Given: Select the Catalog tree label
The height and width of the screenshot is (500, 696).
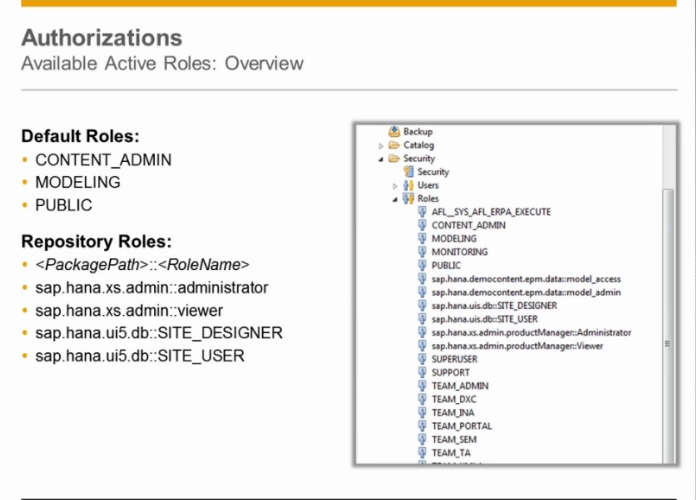Looking at the screenshot, I should [x=419, y=145].
